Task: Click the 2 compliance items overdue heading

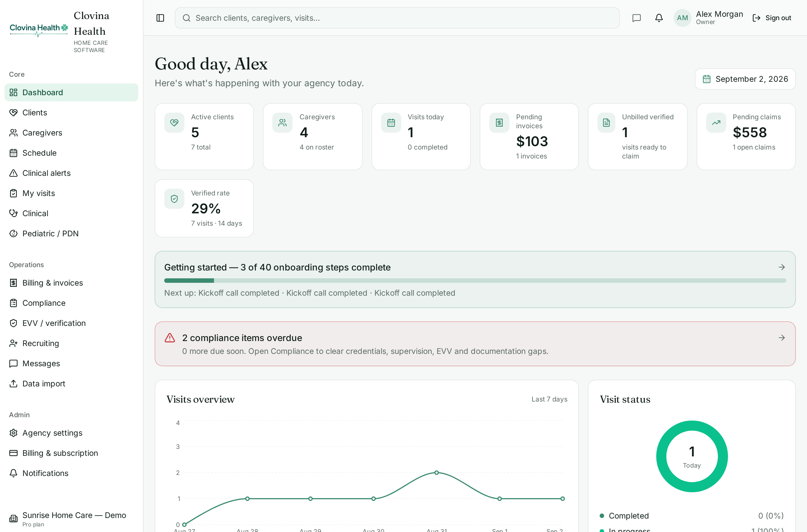Action: [x=242, y=338]
